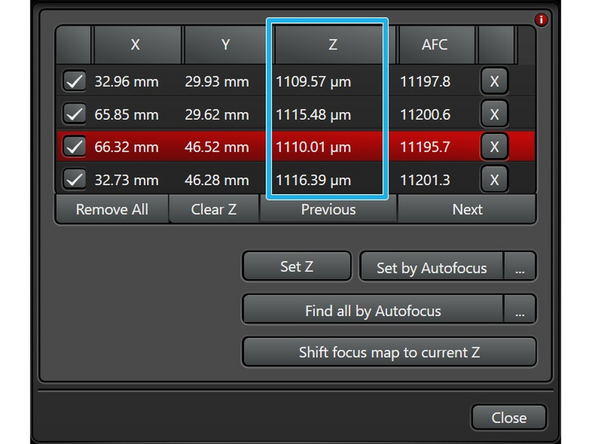Image resolution: width=592 pixels, height=444 pixels.
Task: Toggle the 32.73 mm row checkbox
Action: (x=74, y=179)
